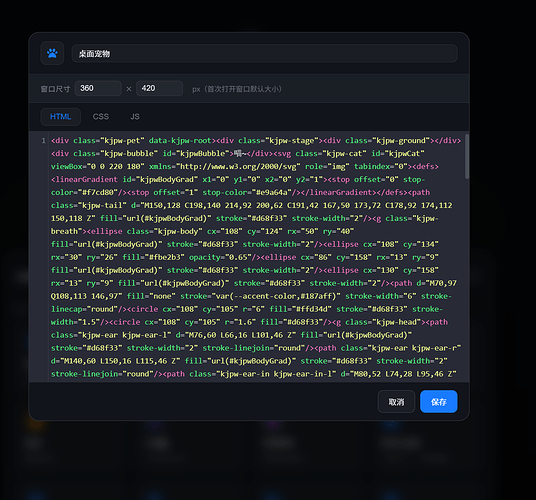Click the window width field showing 360

pyautogui.click(x=98, y=88)
